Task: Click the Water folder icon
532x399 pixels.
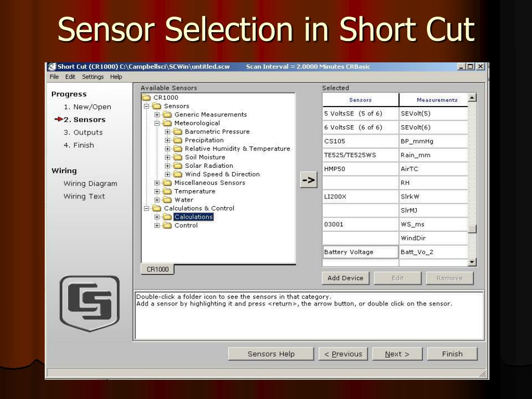Action: coord(167,200)
